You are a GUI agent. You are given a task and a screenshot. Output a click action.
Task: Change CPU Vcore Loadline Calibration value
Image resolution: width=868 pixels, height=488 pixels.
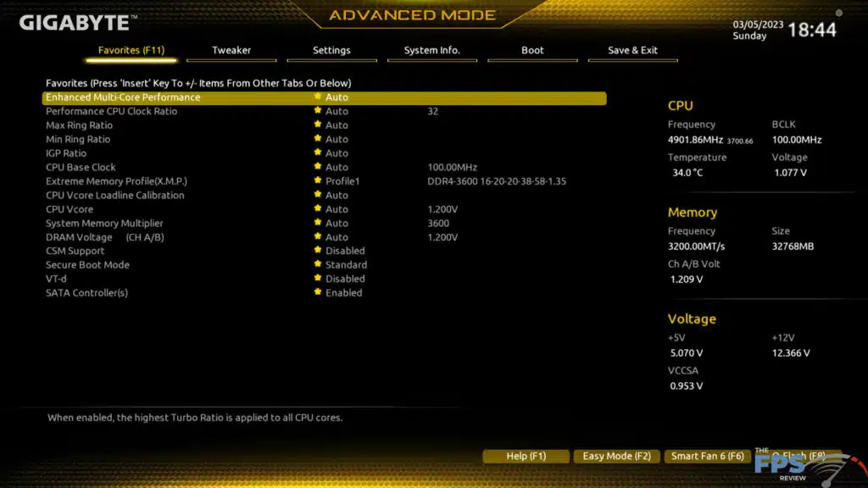[337, 196]
